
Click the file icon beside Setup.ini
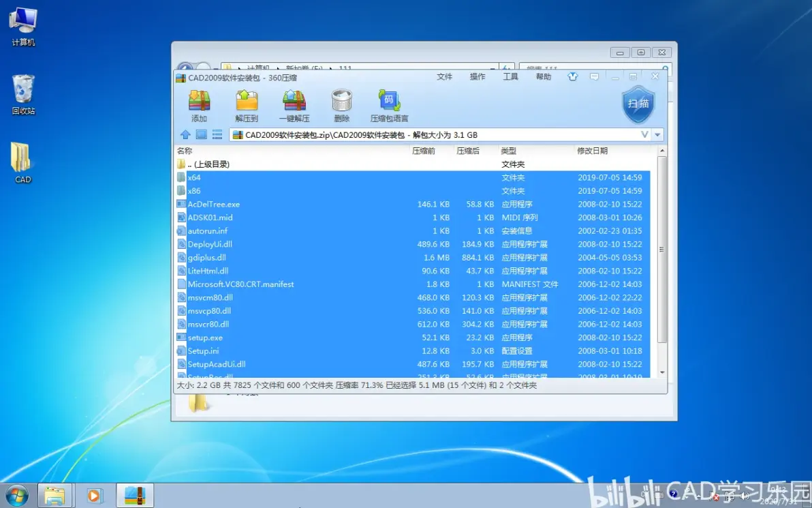click(181, 351)
